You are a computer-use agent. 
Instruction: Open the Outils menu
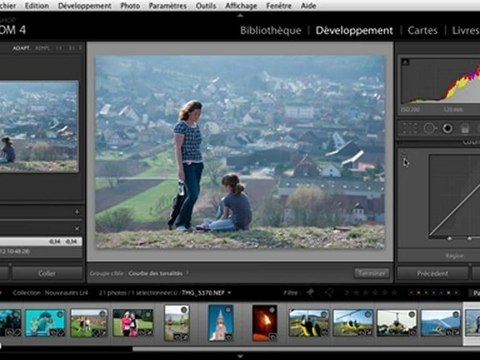206,5
